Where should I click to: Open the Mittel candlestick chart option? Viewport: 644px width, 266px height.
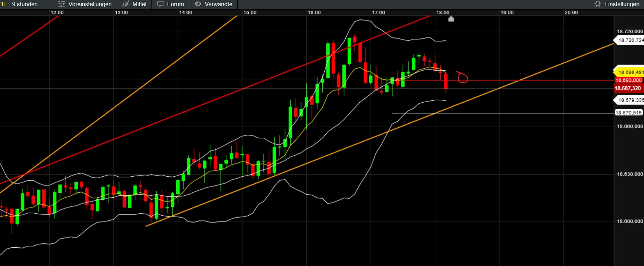click(x=134, y=4)
